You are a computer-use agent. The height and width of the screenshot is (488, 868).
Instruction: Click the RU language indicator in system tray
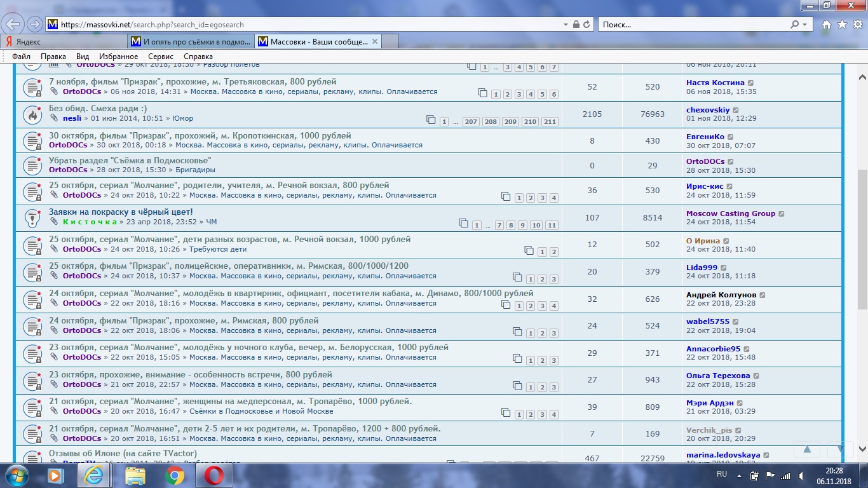(722, 475)
